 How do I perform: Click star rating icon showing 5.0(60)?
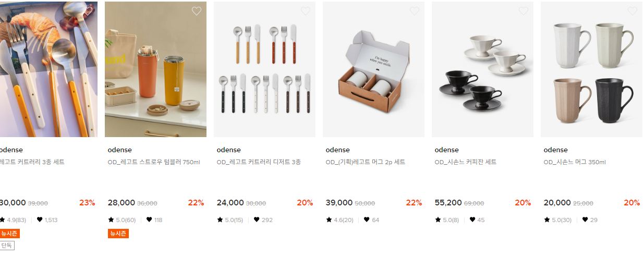coord(111,220)
